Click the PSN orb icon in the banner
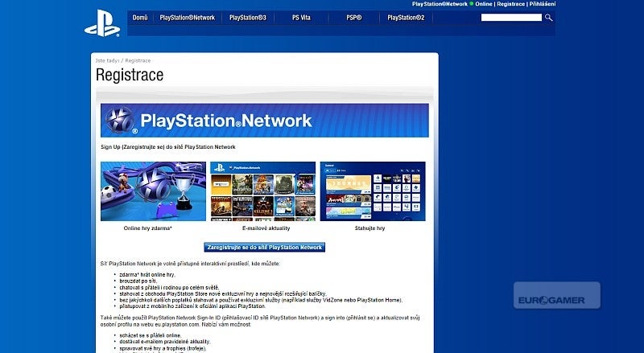Screen dimensions: 644x353 coord(120,121)
